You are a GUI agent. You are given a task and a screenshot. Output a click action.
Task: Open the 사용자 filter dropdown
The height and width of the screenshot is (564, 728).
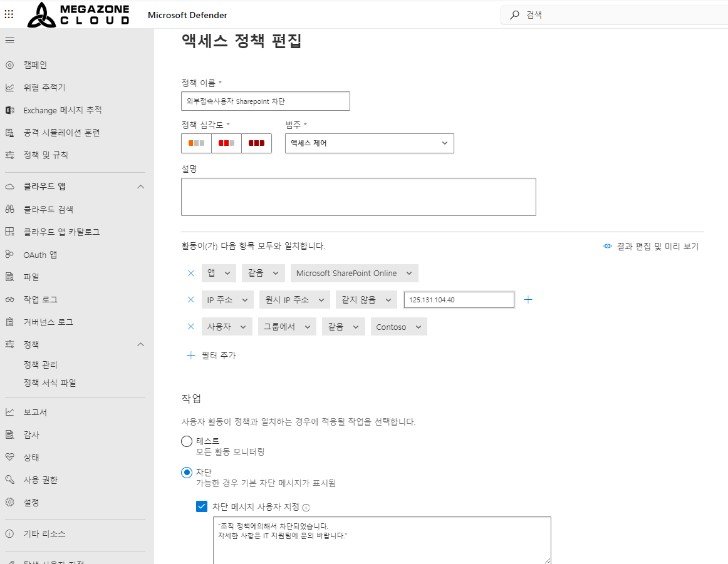[x=227, y=327]
